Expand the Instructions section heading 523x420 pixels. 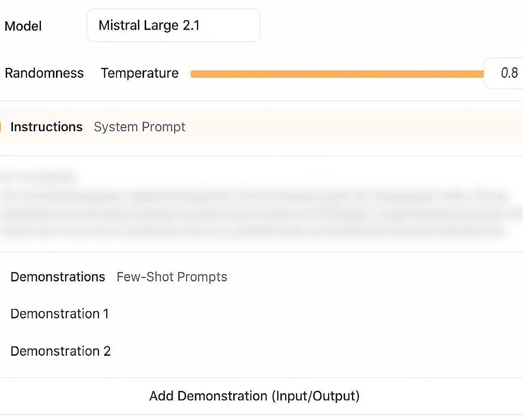click(x=46, y=127)
